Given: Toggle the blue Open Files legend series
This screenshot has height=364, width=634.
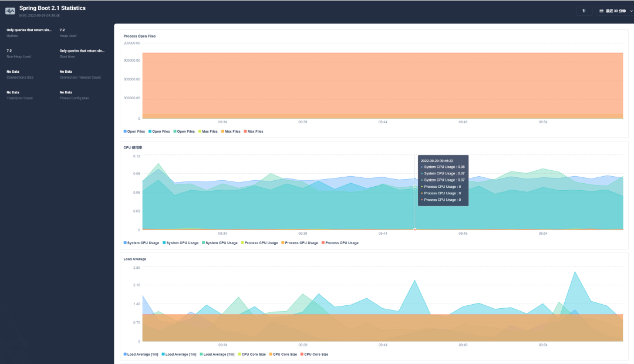Looking at the screenshot, I should click(x=134, y=132).
